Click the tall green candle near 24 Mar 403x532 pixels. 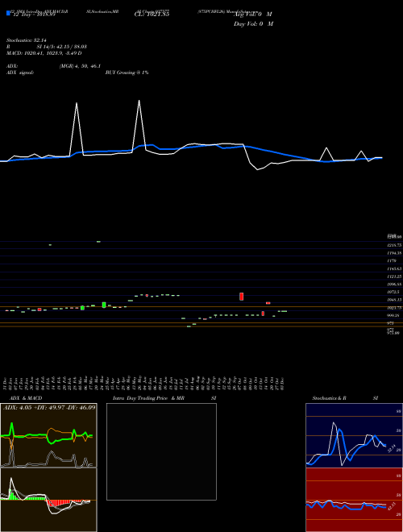(104, 305)
